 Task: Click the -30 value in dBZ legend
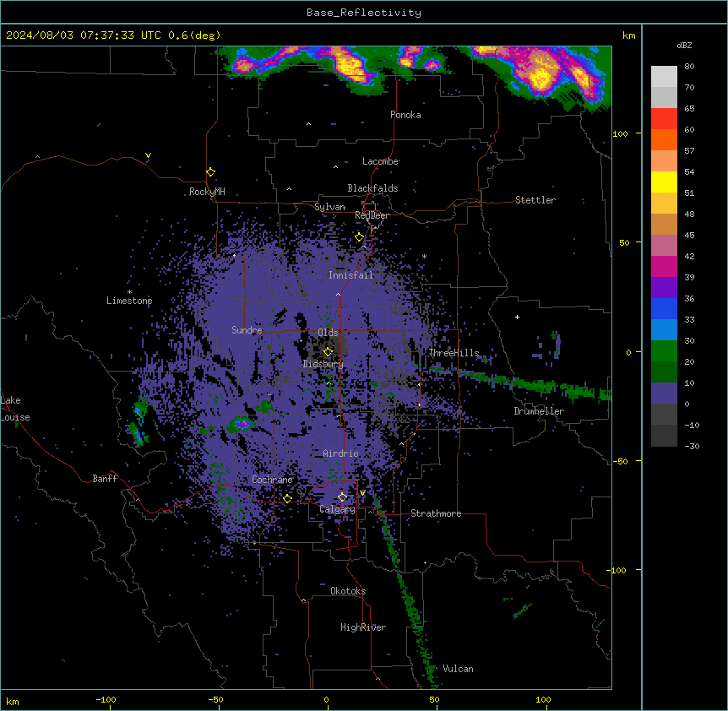692,447
